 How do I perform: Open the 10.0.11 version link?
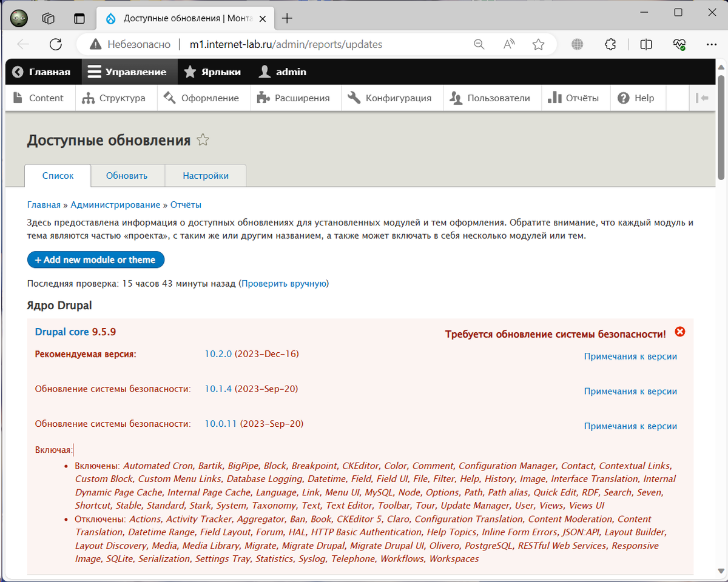[221, 424]
